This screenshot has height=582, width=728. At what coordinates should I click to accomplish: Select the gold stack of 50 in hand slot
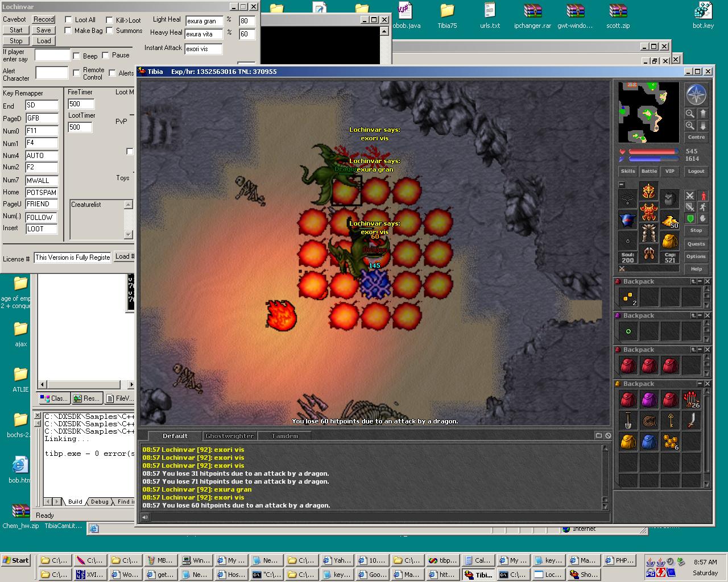coord(670,220)
